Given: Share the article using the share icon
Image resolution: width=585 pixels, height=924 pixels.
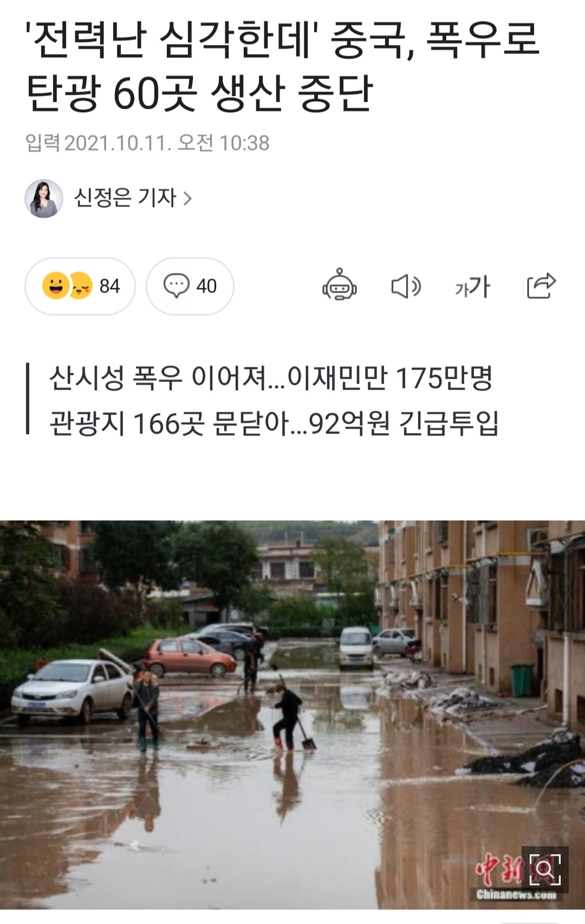Looking at the screenshot, I should point(541,286).
